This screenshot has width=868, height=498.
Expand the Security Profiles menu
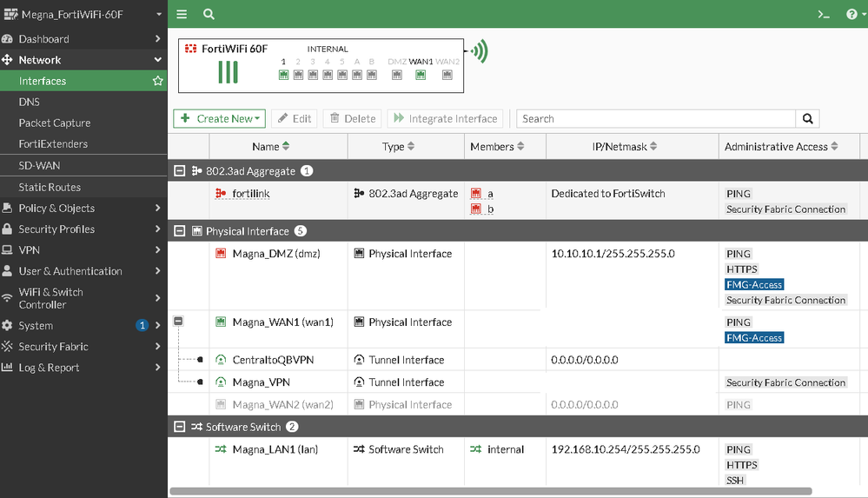pos(83,229)
